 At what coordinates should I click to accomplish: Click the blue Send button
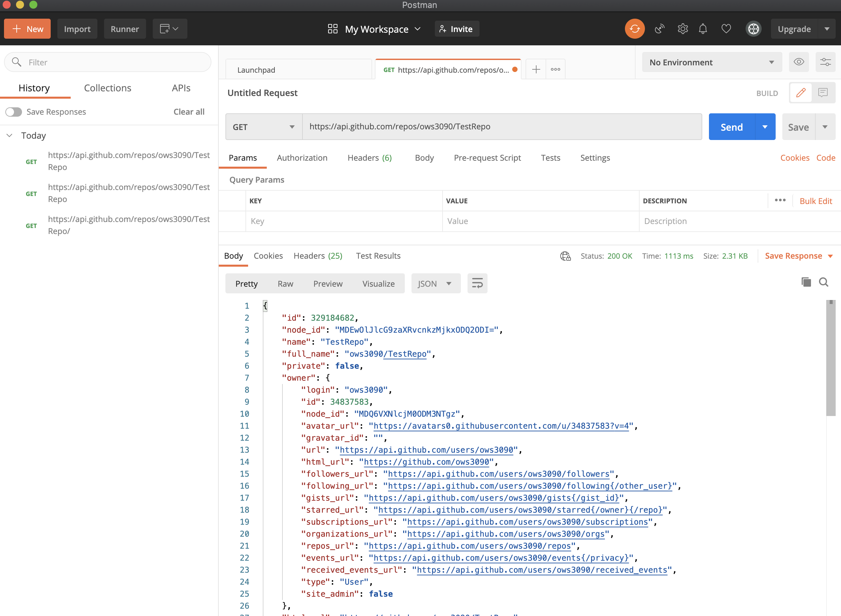pos(731,127)
